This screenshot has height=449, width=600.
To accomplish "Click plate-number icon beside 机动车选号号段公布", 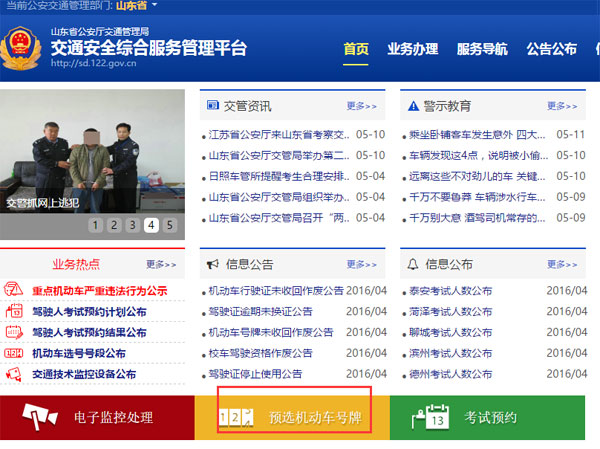I will coord(13,353).
